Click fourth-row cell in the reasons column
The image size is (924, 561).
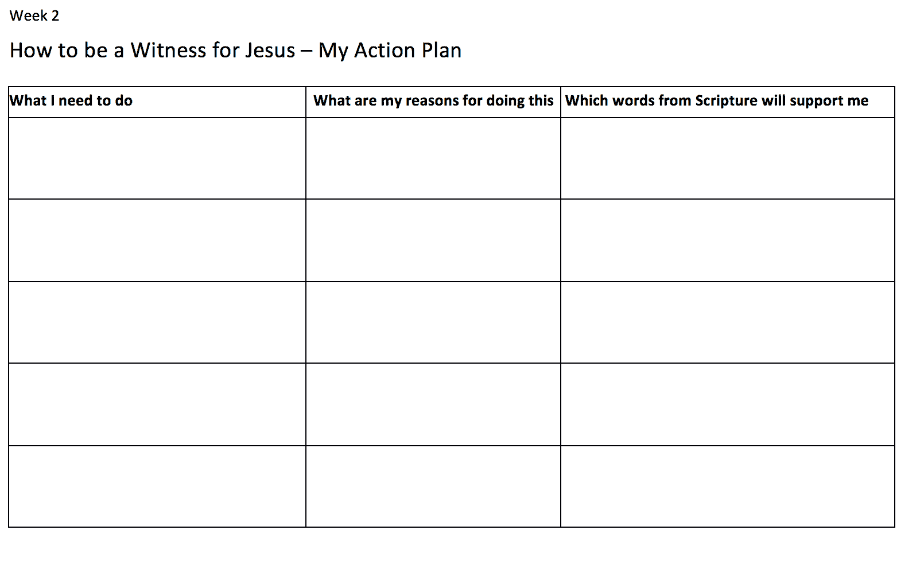[433, 404]
